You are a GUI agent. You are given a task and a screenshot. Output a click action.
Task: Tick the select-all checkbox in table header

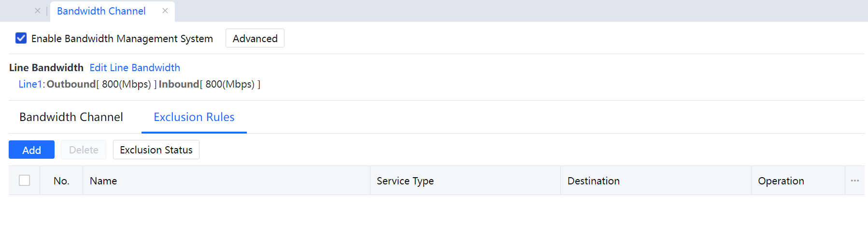[25, 181]
